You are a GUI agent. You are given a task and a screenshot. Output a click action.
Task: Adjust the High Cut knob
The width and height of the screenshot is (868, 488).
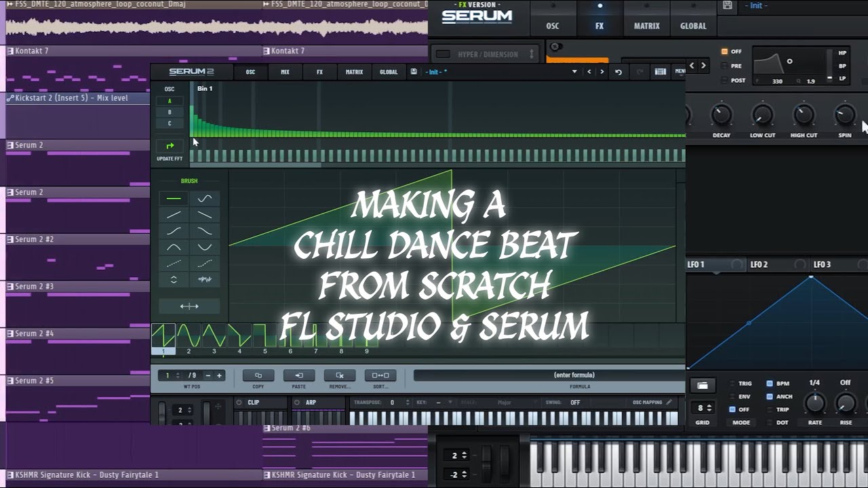click(x=804, y=115)
